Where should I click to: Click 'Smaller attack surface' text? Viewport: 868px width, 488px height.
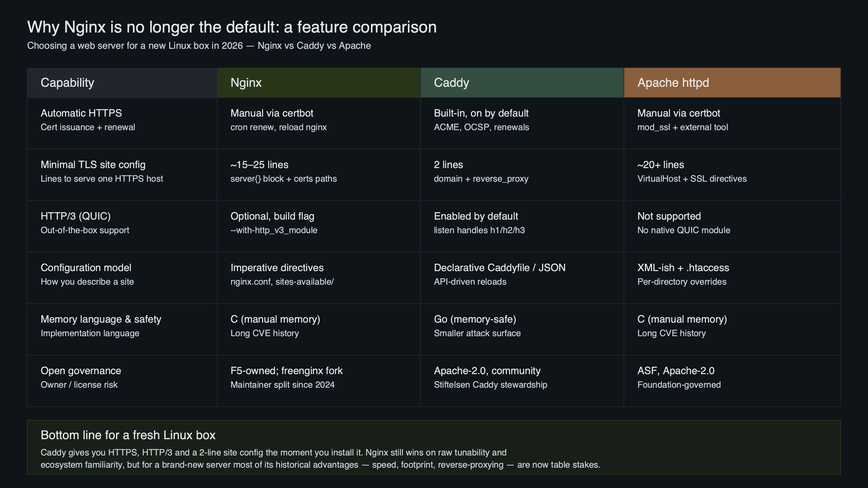coord(477,333)
